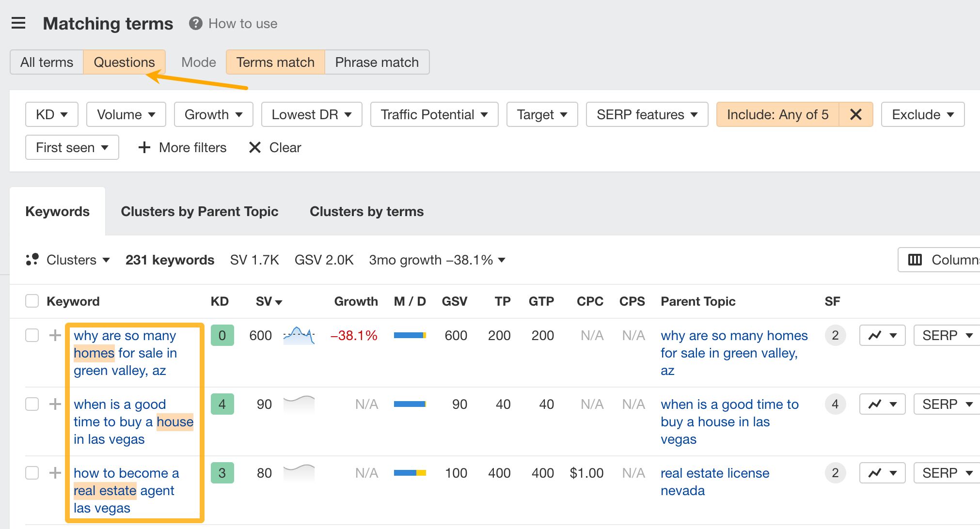Open the KD filter dropdown
The width and height of the screenshot is (980, 529).
[x=51, y=114]
